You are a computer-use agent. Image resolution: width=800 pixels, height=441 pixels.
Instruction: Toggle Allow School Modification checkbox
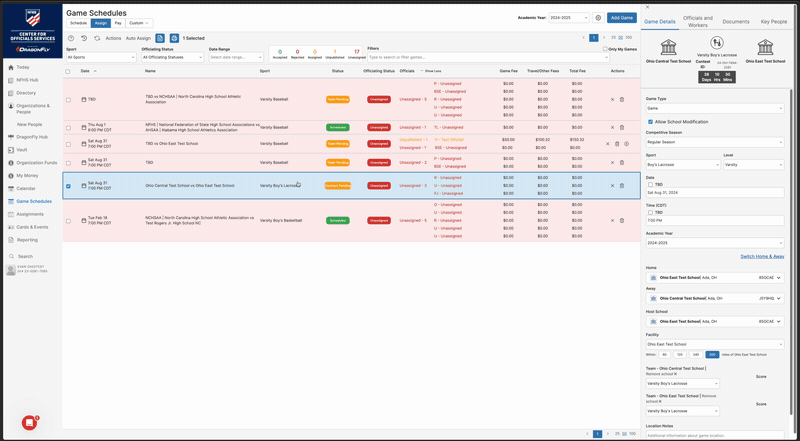coord(651,121)
